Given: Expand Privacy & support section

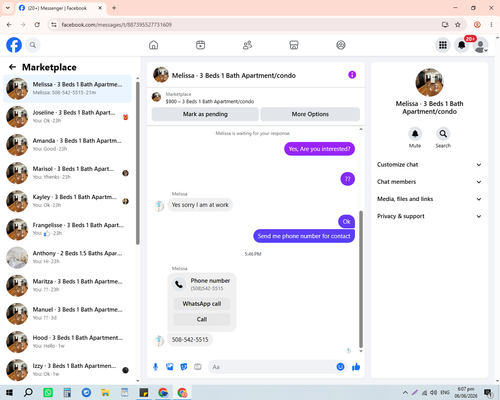Looking at the screenshot, I should coord(429,216).
